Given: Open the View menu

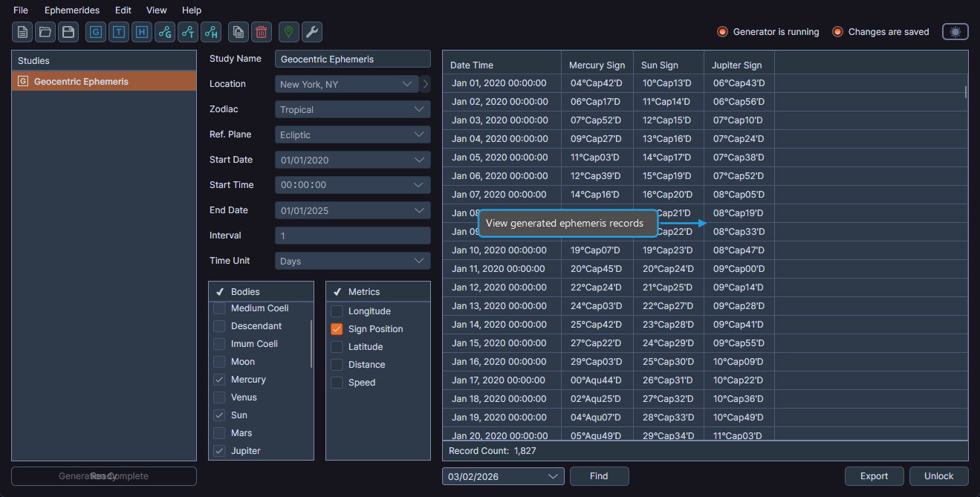Looking at the screenshot, I should (x=156, y=10).
